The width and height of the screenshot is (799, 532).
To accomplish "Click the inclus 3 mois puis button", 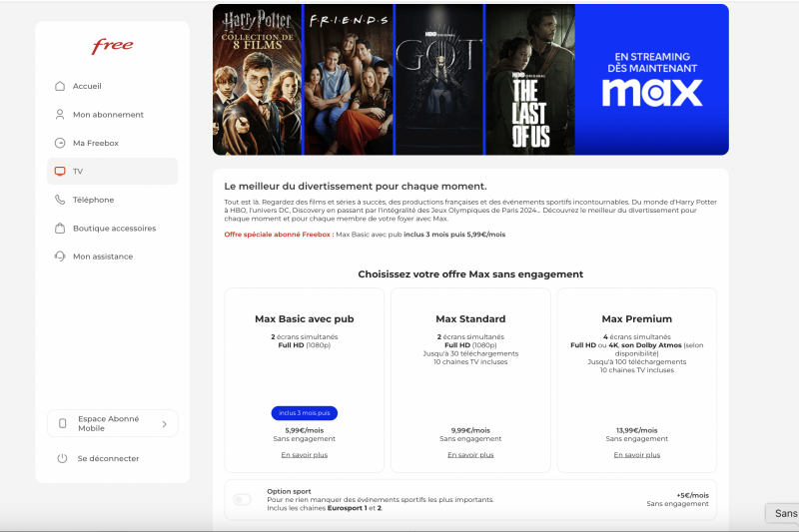I will tap(304, 412).
